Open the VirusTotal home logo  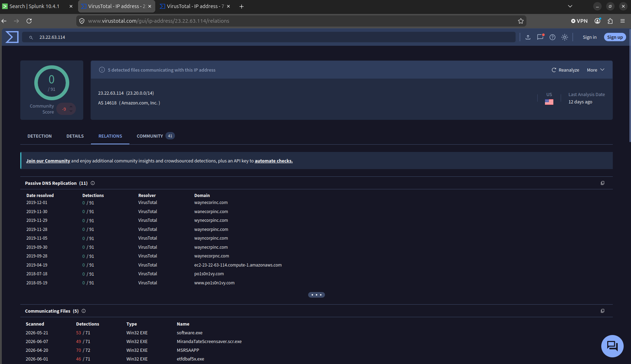(x=12, y=37)
